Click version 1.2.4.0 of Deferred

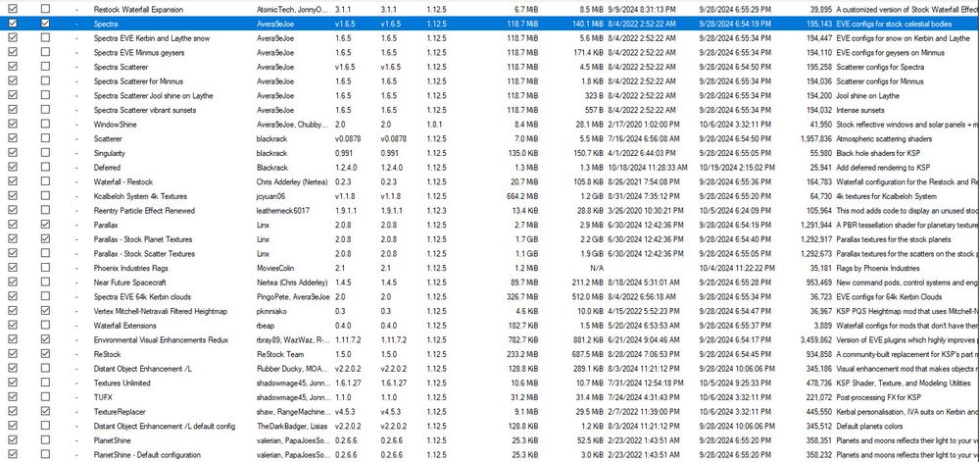coord(347,168)
